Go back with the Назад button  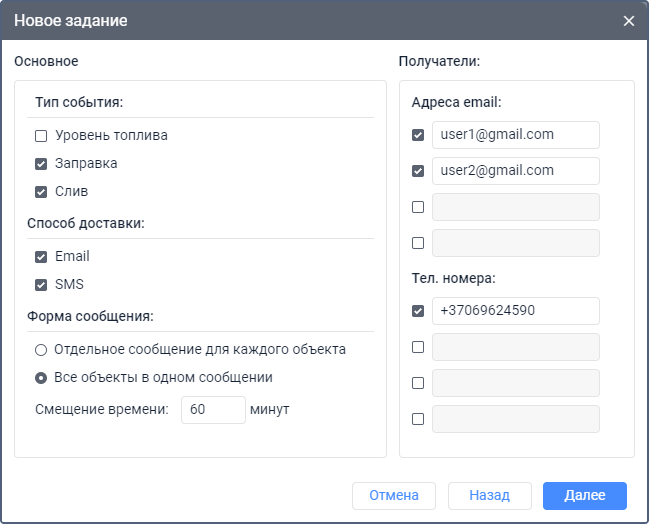click(x=489, y=496)
